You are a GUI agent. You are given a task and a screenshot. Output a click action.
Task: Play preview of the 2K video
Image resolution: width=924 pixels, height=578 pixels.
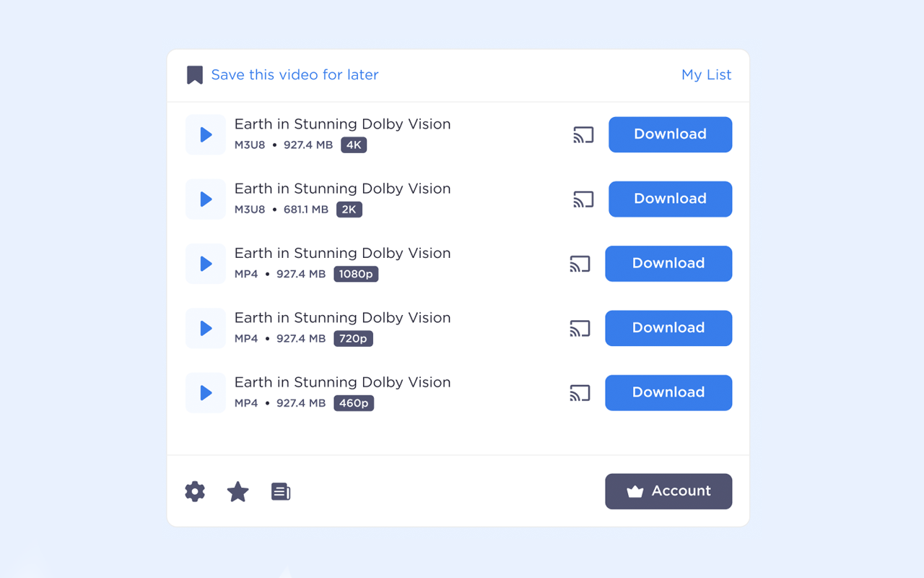click(x=205, y=199)
